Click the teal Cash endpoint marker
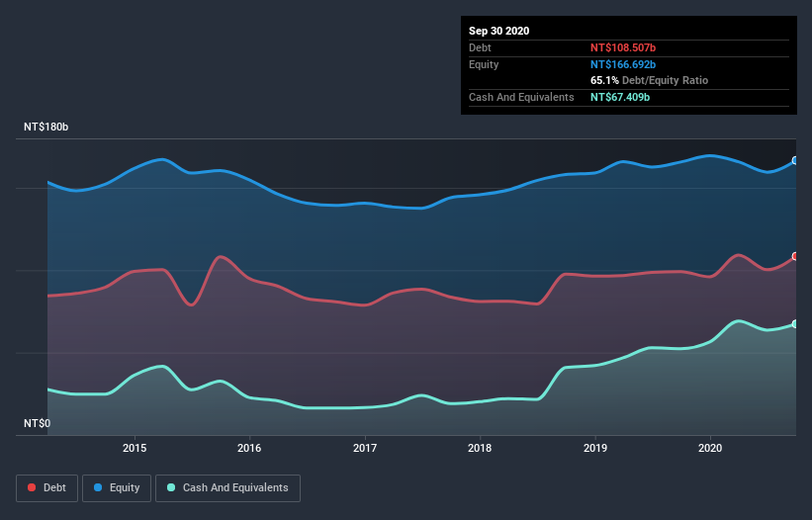The image size is (812, 520). point(795,324)
